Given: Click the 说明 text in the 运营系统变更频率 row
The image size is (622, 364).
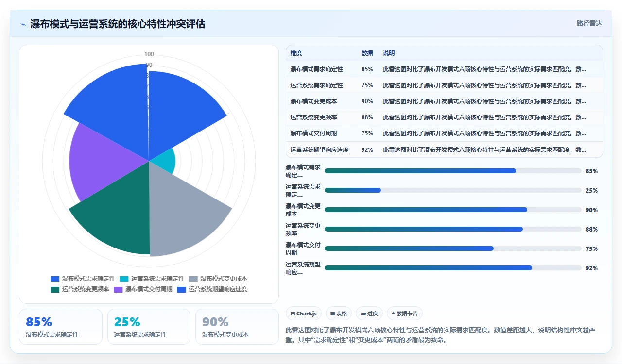Looking at the screenshot, I should [x=484, y=117].
